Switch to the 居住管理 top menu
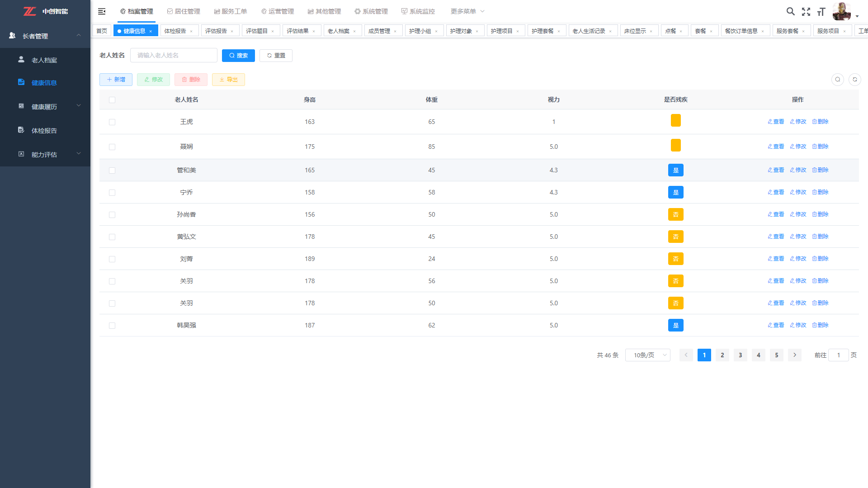868x488 pixels. [184, 11]
